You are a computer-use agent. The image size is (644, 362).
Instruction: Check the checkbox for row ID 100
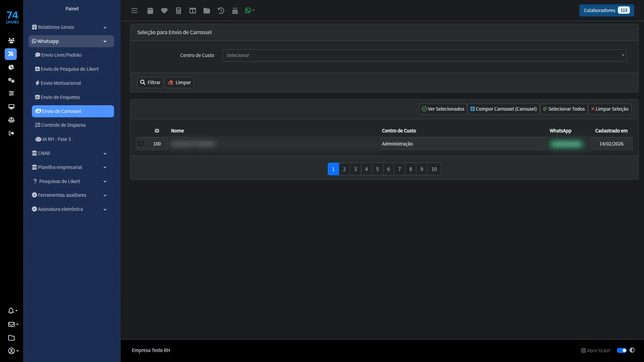(x=141, y=144)
